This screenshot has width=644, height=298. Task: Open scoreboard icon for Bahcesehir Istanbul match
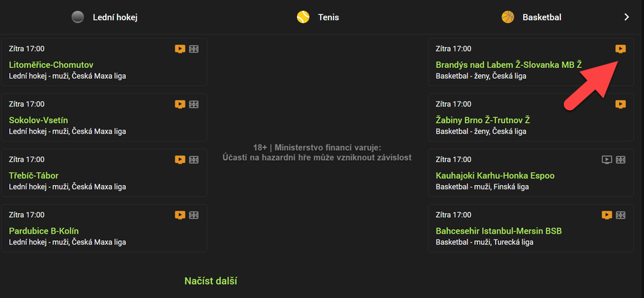620,215
